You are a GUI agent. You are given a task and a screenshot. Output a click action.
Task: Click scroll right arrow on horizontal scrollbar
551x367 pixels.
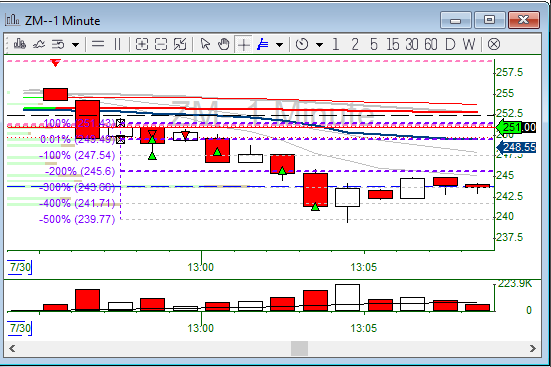pyautogui.click(x=533, y=348)
